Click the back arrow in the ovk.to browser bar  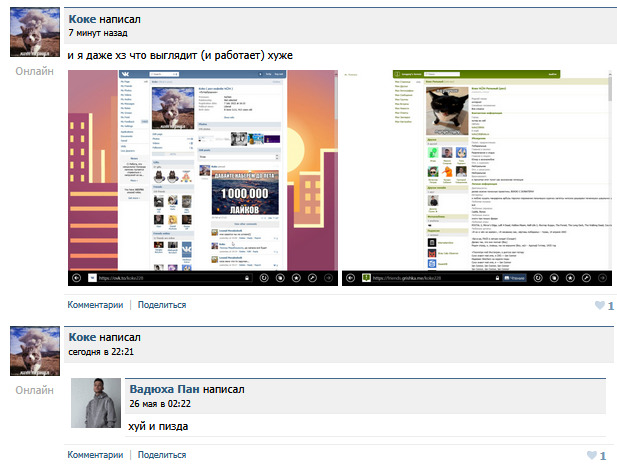click(x=77, y=278)
